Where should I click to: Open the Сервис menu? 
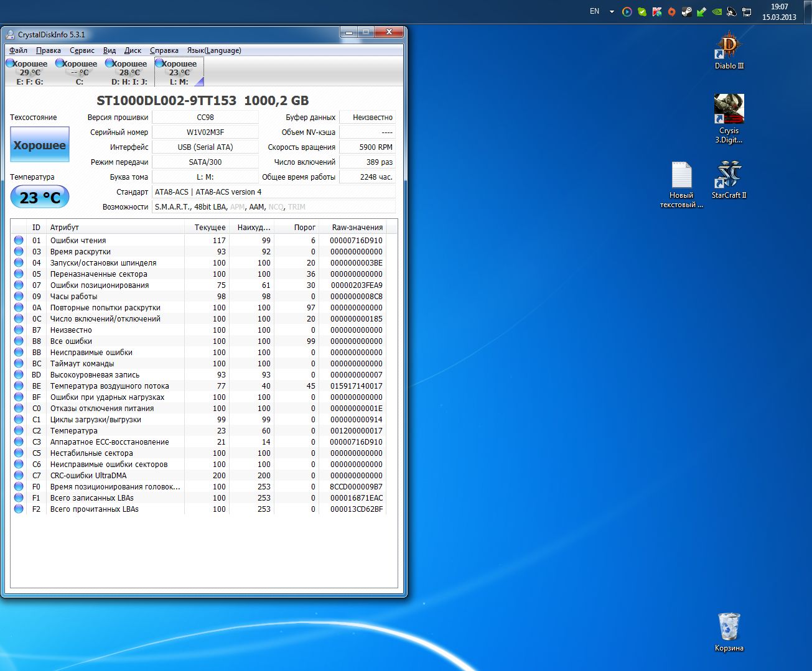point(82,50)
